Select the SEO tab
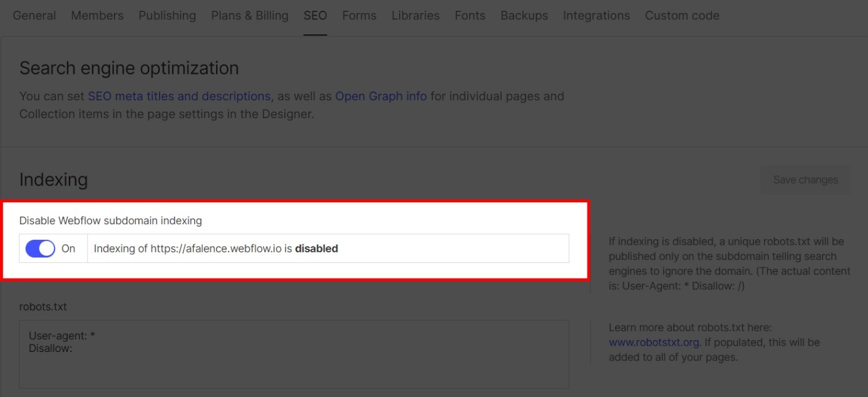The height and width of the screenshot is (397, 868). [x=315, y=15]
